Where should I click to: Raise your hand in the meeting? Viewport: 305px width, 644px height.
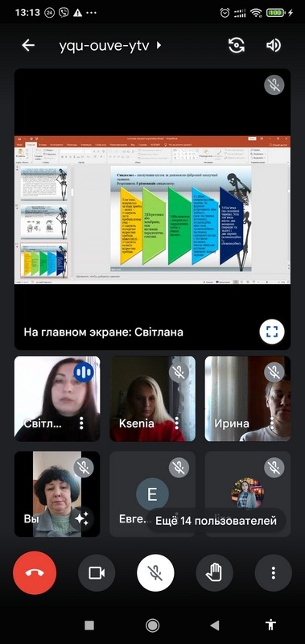[x=214, y=573]
